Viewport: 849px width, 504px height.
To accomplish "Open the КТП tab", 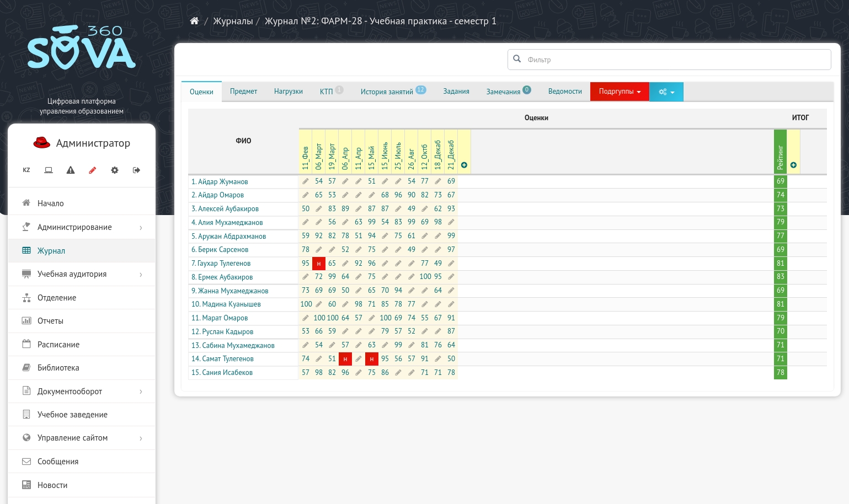I will 331,92.
